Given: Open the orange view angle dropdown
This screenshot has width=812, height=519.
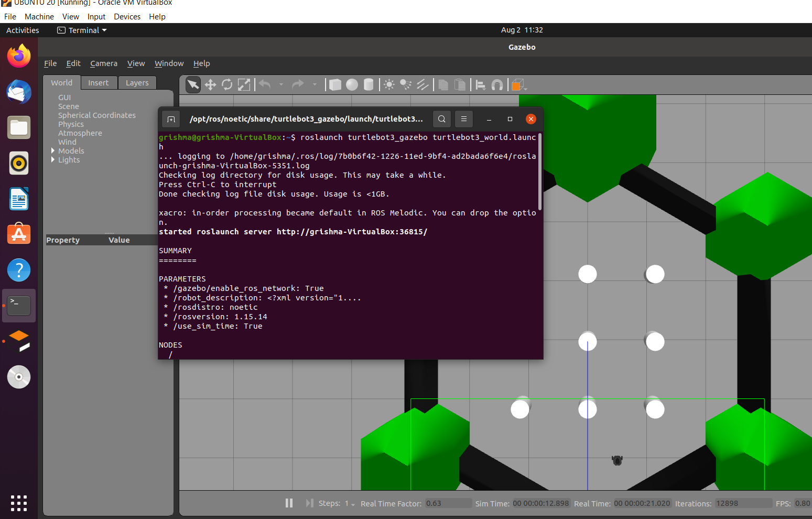Looking at the screenshot, I should click(x=518, y=84).
